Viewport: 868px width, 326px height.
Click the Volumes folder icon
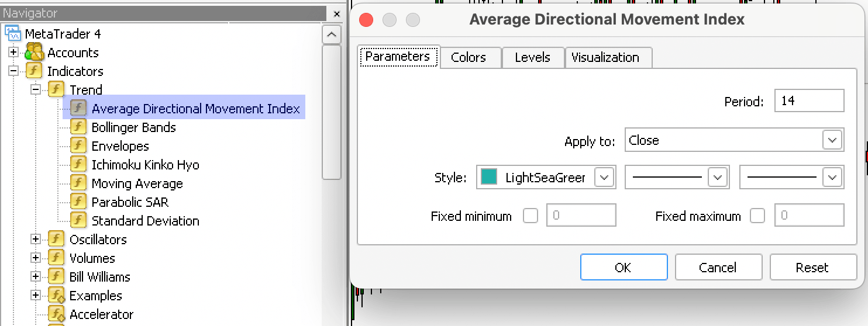pyautogui.click(x=57, y=258)
